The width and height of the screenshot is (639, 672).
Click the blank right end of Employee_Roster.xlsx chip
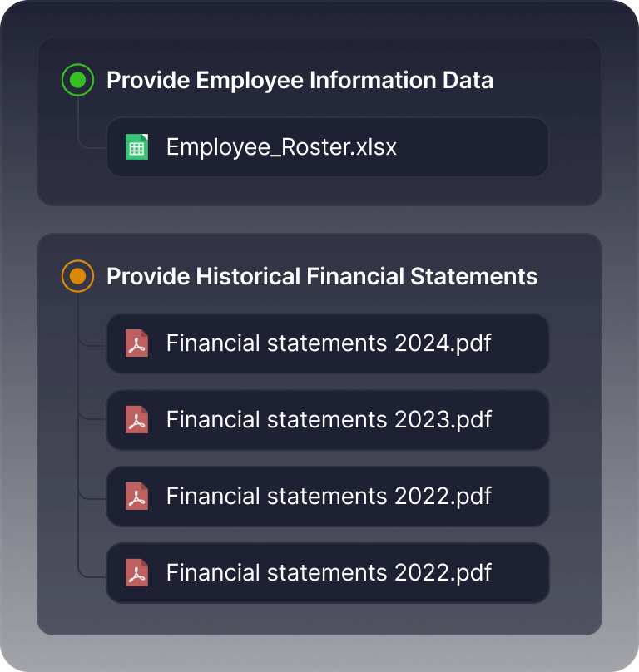(x=499, y=147)
